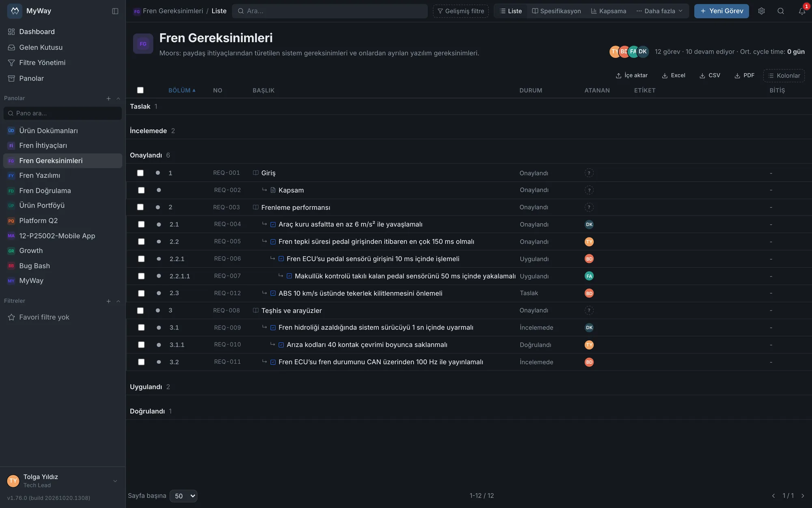
Task: Click the Pano ara... search field
Action: (x=63, y=113)
